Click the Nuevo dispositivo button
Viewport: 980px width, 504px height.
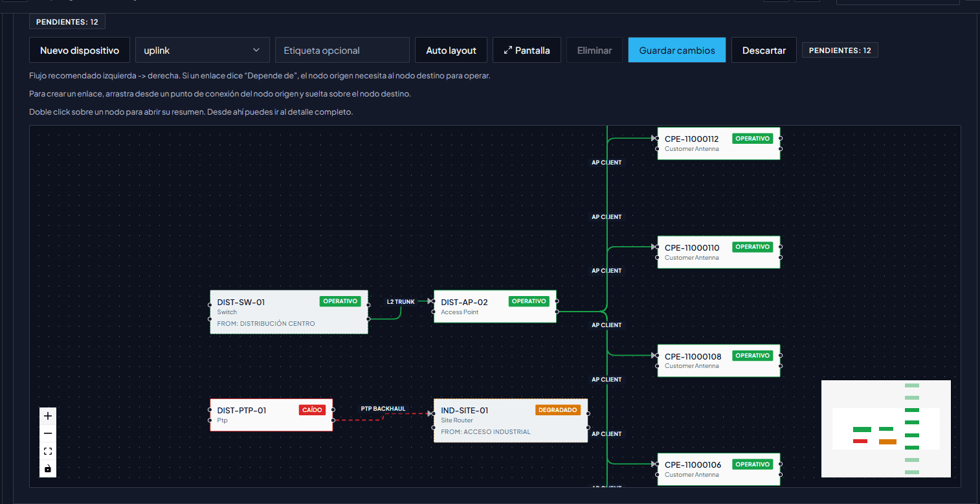[79, 50]
